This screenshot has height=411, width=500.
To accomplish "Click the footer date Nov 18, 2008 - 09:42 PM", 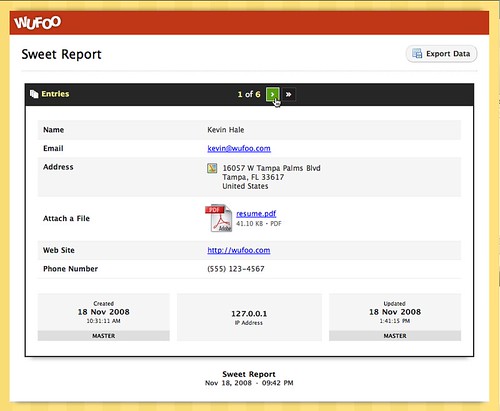I will click(249, 383).
